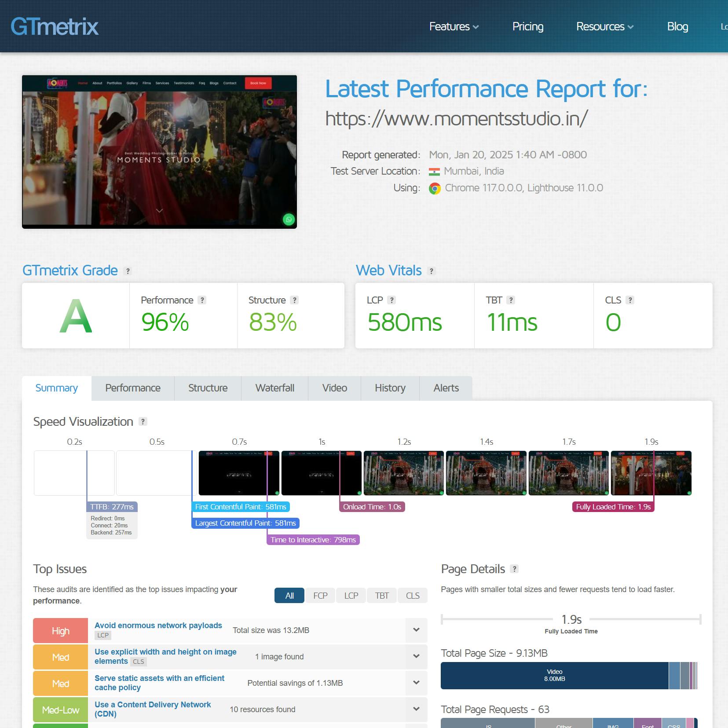
Task: Expand the efficient cache policy issue
Action: (416, 683)
